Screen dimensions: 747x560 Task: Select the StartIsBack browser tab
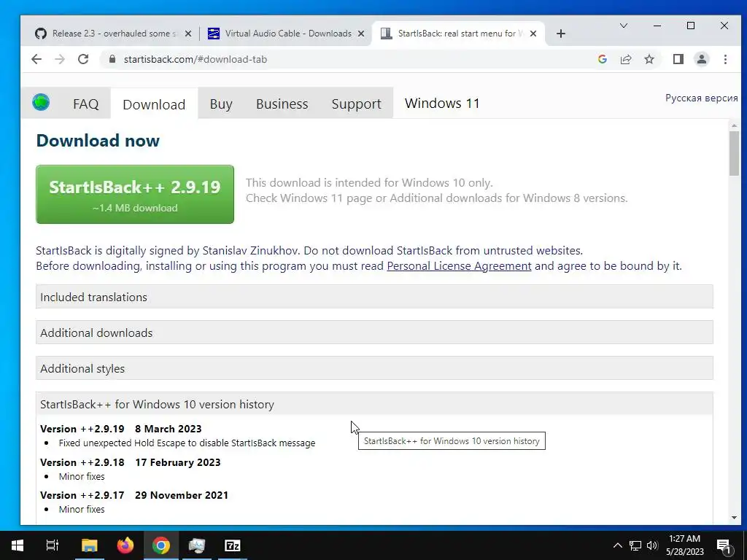coord(458,34)
